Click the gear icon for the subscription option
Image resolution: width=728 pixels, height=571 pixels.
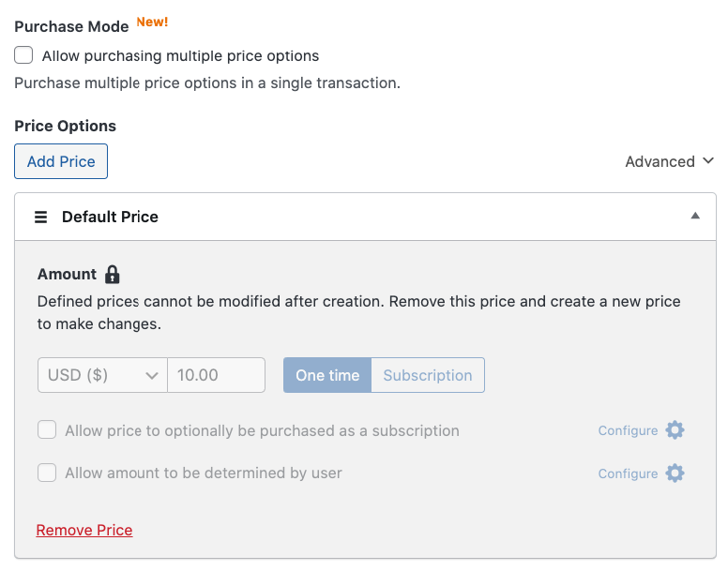click(x=675, y=430)
